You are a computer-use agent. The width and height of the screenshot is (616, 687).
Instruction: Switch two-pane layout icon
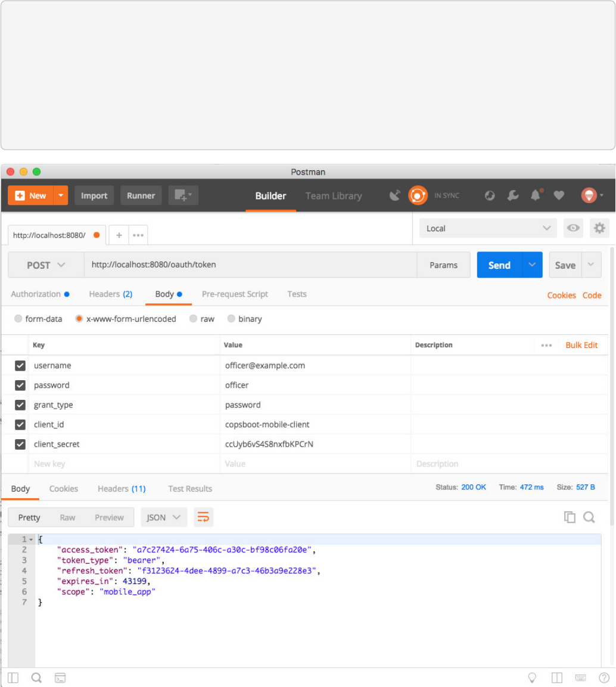point(557,678)
